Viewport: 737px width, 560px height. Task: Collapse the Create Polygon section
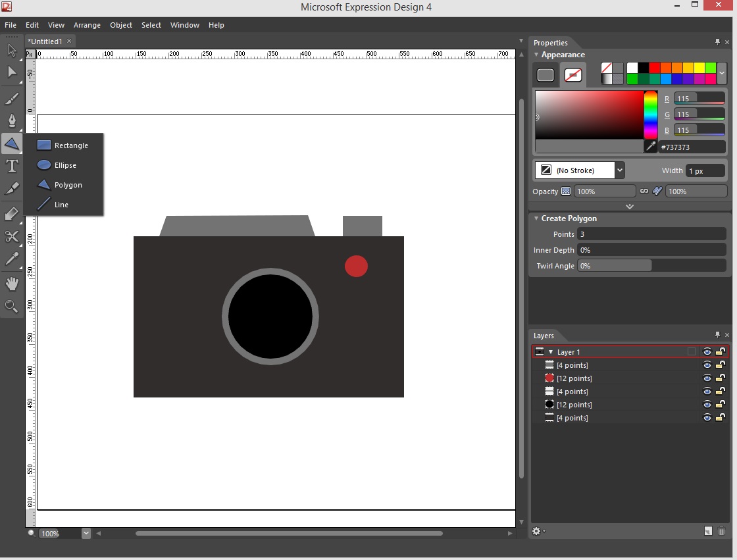[x=536, y=218]
